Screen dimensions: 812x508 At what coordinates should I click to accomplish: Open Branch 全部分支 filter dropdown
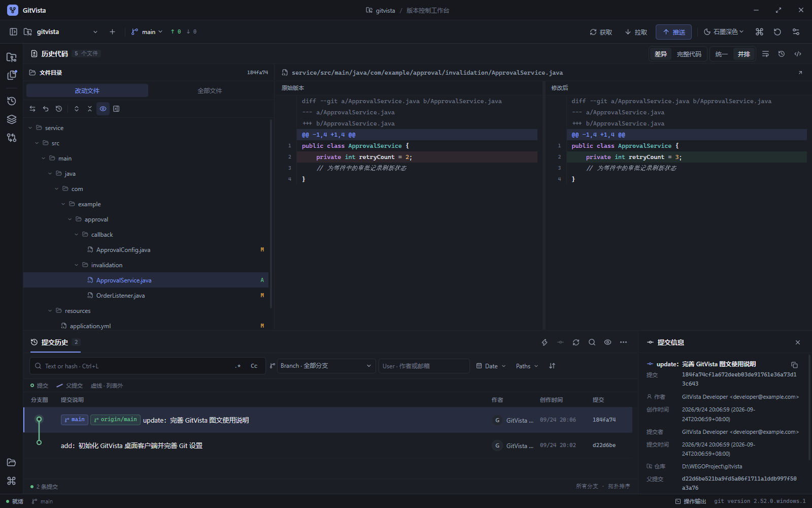(x=326, y=366)
